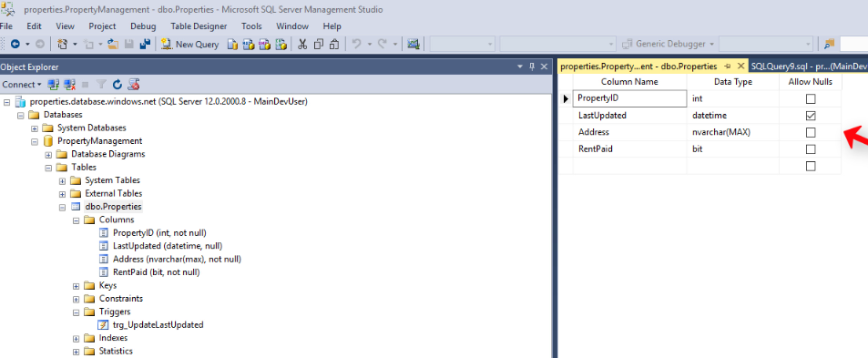Collapse the PropertyManagement database node

(x=35, y=141)
